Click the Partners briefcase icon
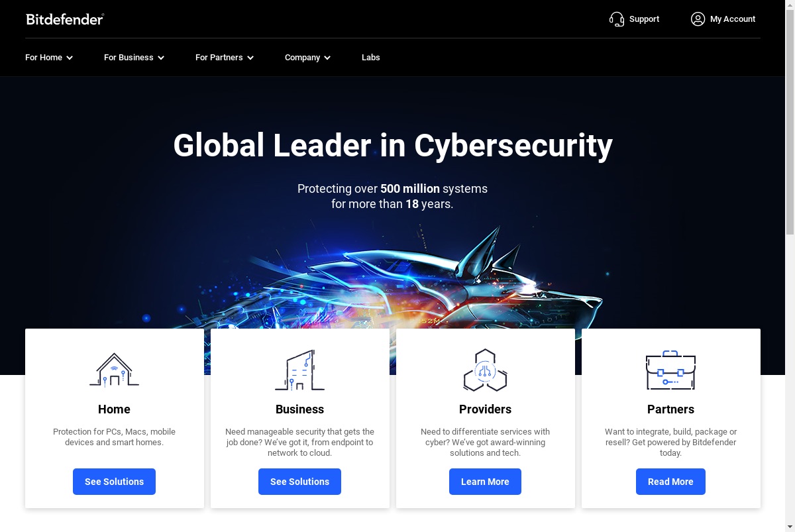 670,370
